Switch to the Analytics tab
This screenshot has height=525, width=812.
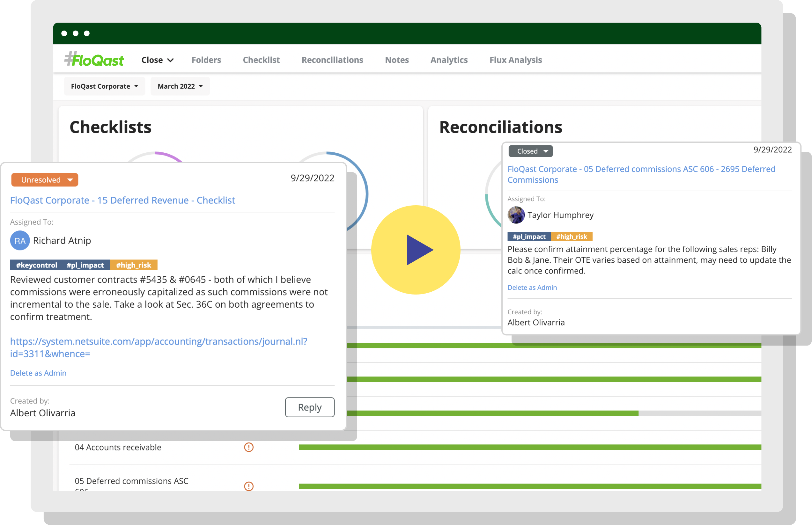click(x=449, y=60)
